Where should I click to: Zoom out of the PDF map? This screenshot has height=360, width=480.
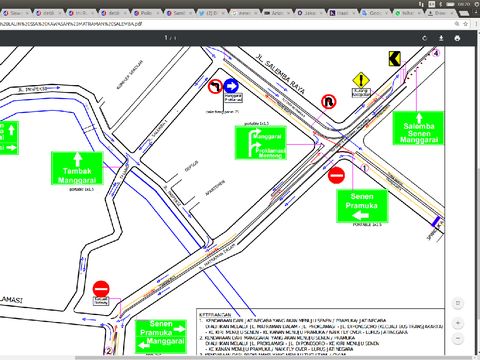point(458,338)
